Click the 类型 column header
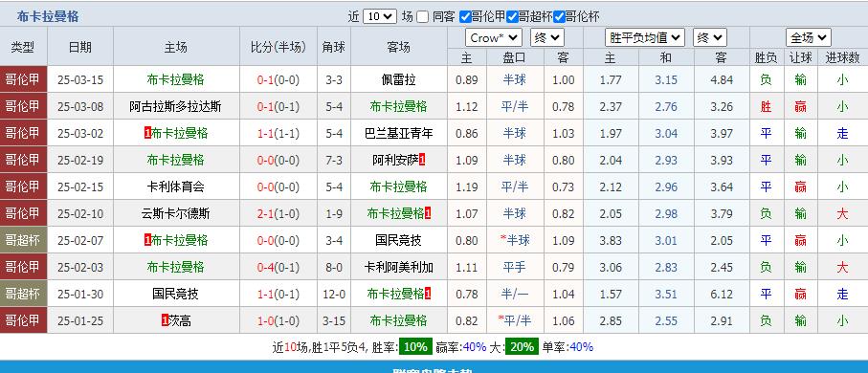 coord(23,47)
